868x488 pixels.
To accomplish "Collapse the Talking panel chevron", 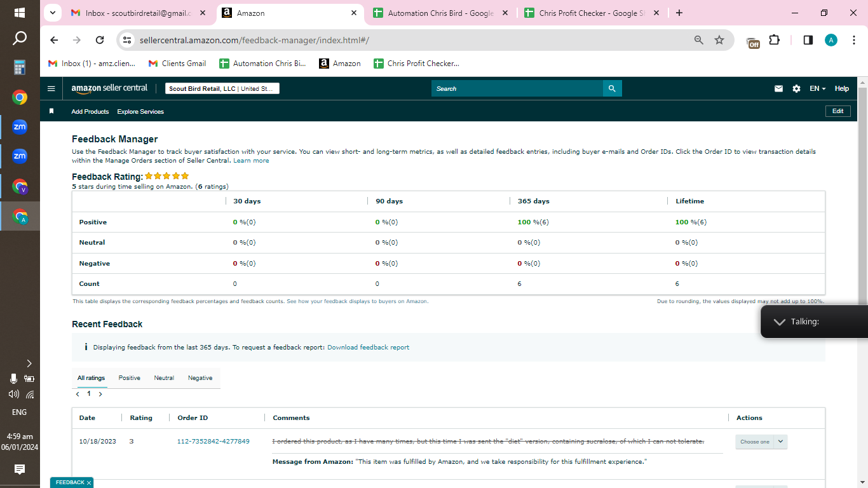I will (x=779, y=322).
